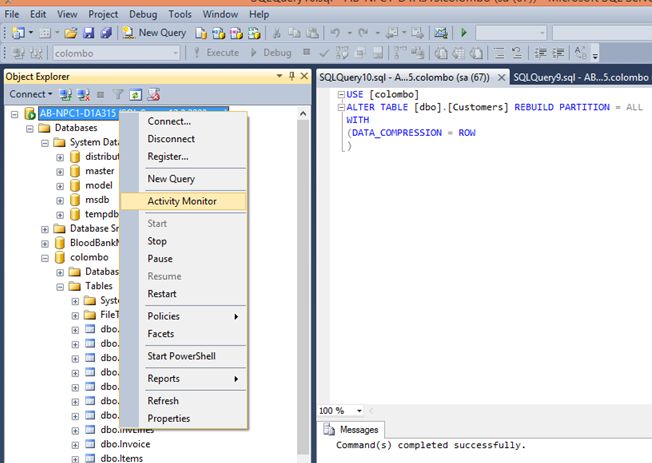Open the Messages results tab
This screenshot has height=463, width=652.
352,429
